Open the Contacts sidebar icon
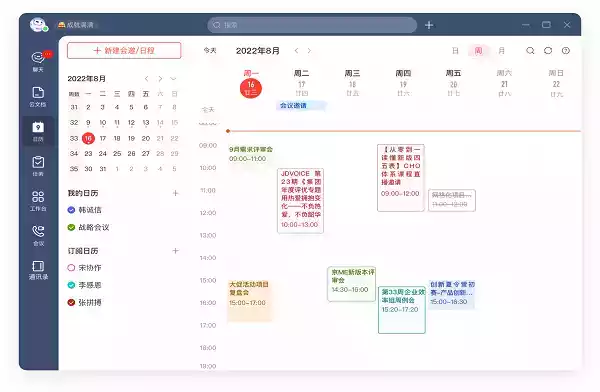This screenshot has width=600, height=392. pos(38,270)
